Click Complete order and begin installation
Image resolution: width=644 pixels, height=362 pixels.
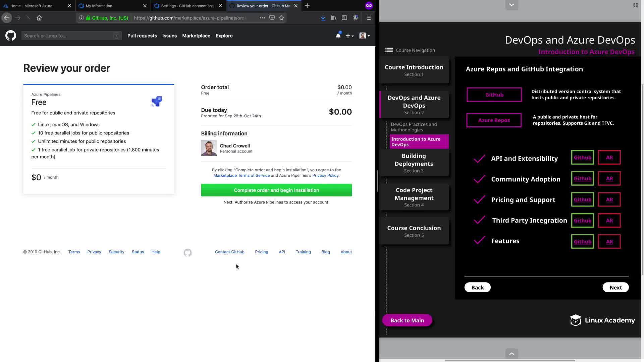click(276, 190)
